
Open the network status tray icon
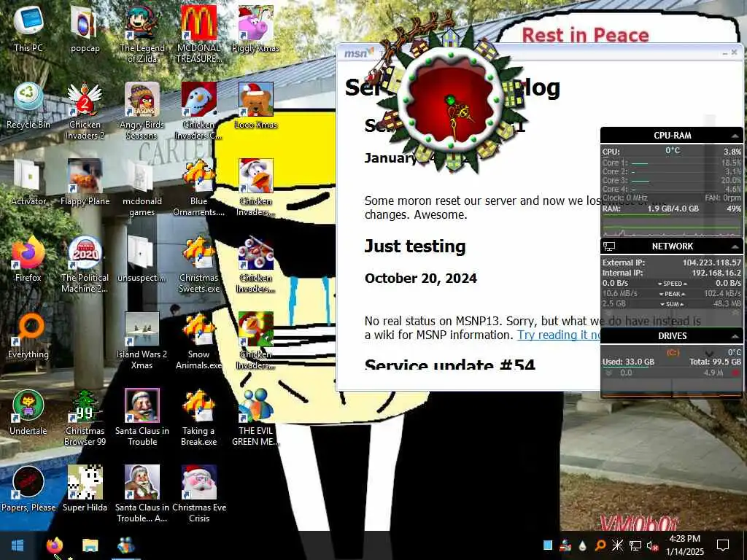(x=635, y=545)
